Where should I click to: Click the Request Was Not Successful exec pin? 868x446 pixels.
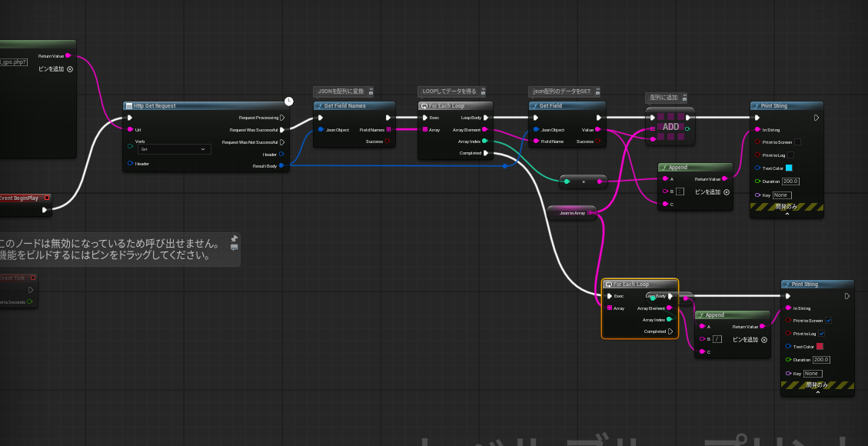pos(282,142)
